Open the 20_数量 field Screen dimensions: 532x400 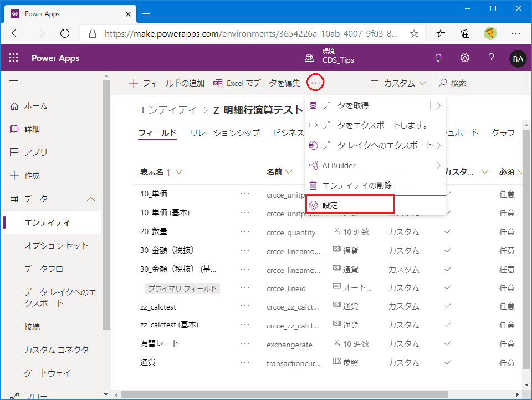point(154,231)
